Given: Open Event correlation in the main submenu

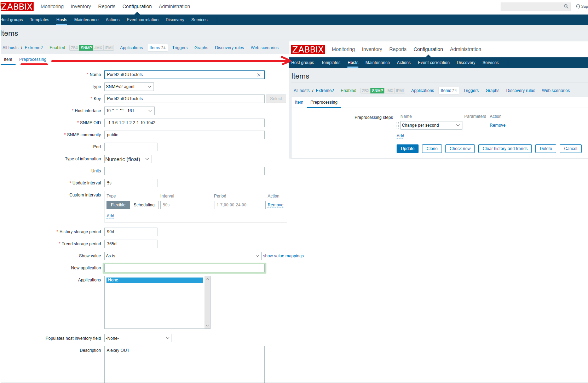Looking at the screenshot, I should (x=143, y=20).
